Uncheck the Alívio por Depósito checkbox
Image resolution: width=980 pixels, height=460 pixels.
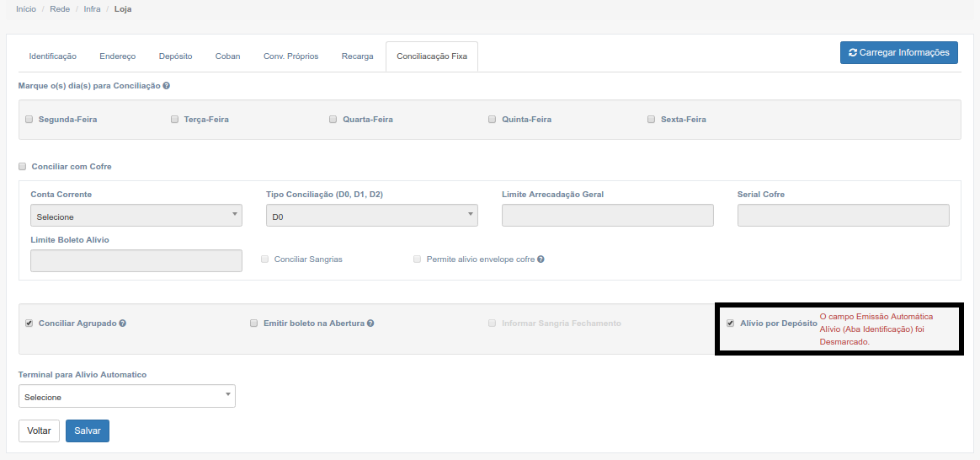pyautogui.click(x=731, y=324)
